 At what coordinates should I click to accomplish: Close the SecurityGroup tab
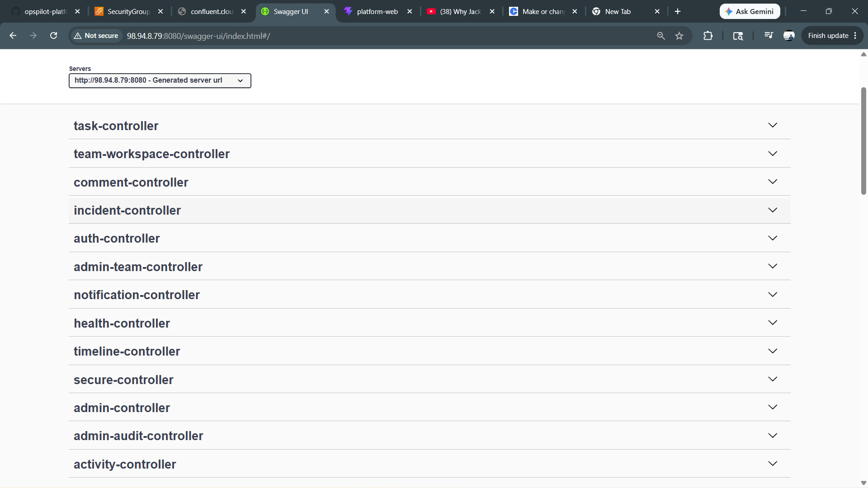point(160,11)
